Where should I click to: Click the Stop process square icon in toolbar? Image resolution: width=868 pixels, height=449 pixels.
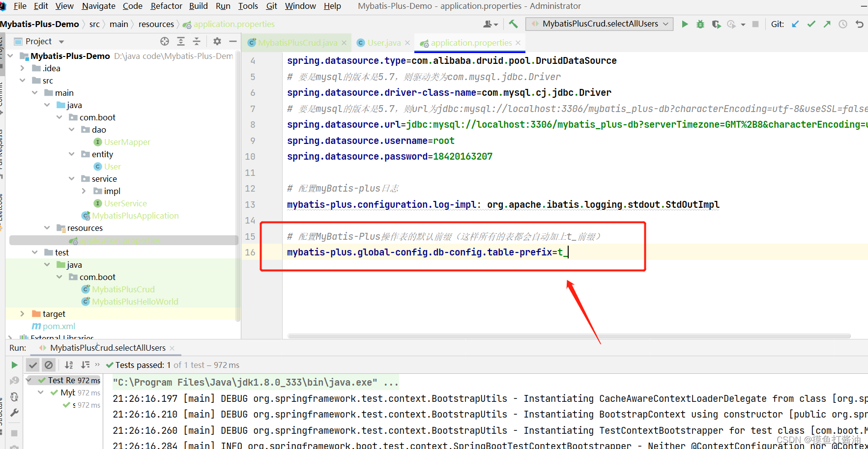click(755, 24)
